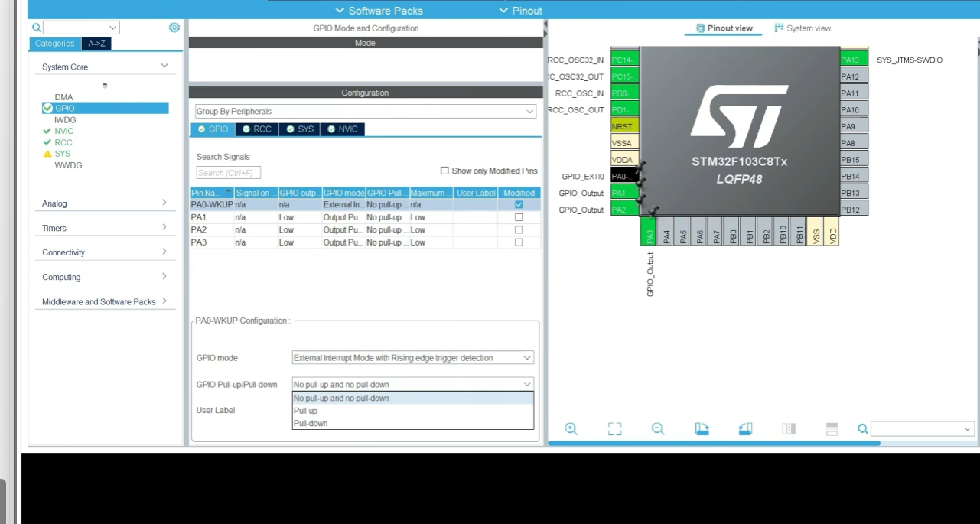Click the VDDA pin
The width and height of the screenshot is (980, 524).
tap(624, 160)
